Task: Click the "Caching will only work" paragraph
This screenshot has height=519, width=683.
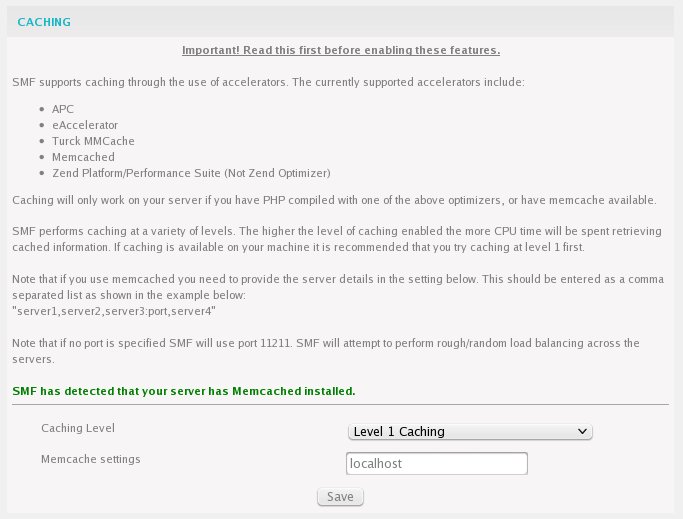Action: [334, 200]
